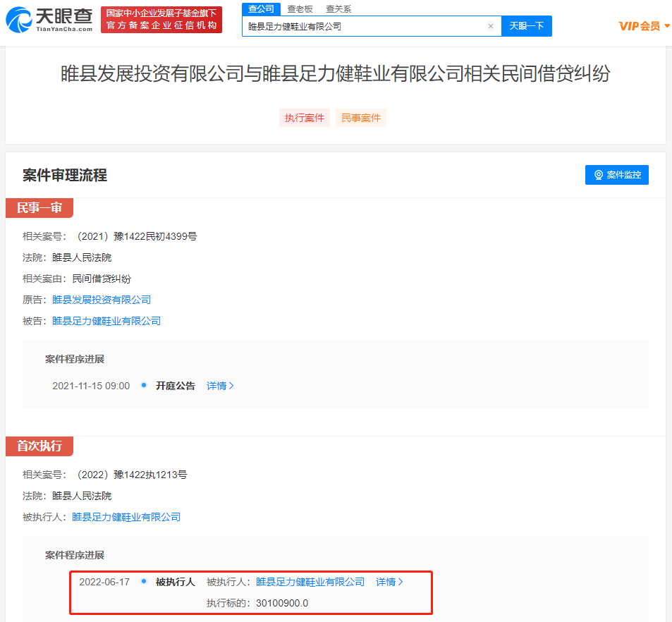Click the 天眼一下 search button
The image size is (672, 622).
pyautogui.click(x=526, y=26)
